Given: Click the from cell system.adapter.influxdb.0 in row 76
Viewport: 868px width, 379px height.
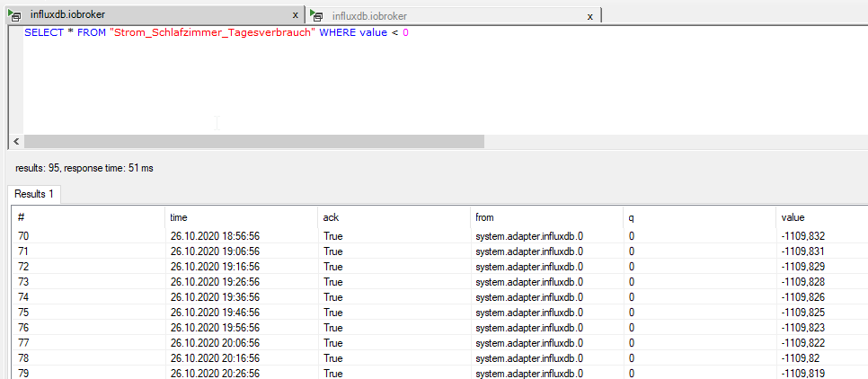Looking at the screenshot, I should pos(530,328).
